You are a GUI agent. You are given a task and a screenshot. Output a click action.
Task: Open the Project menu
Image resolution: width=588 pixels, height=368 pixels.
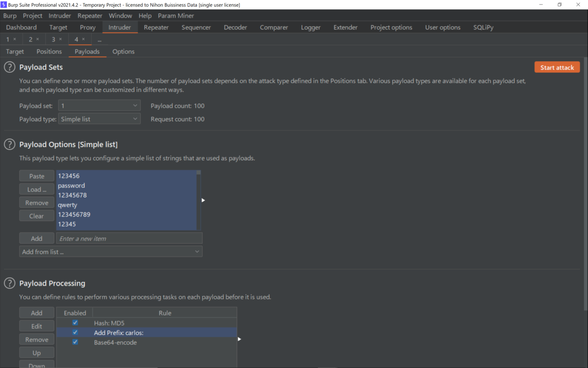(x=33, y=16)
